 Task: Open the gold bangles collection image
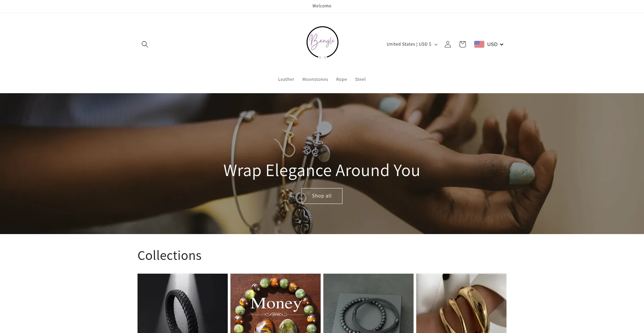[461, 303]
